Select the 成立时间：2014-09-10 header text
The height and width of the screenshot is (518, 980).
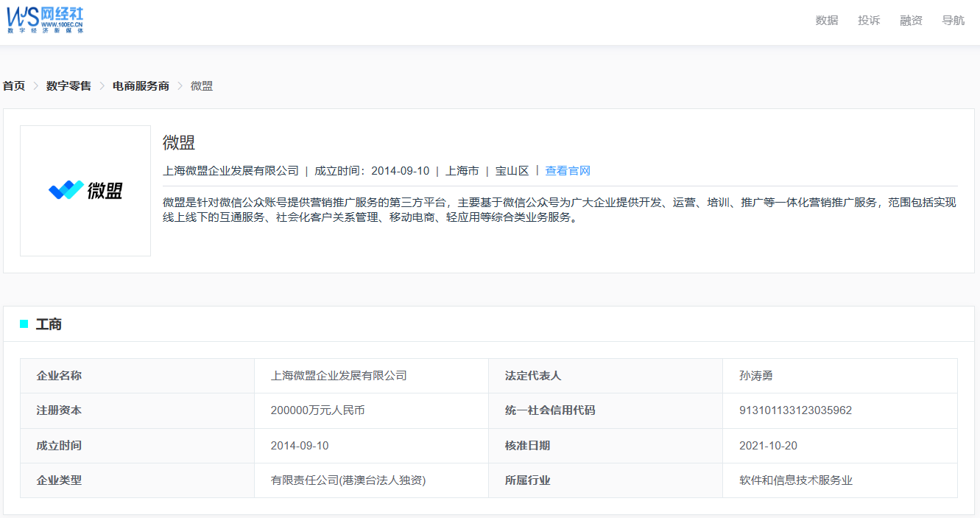tap(372, 171)
